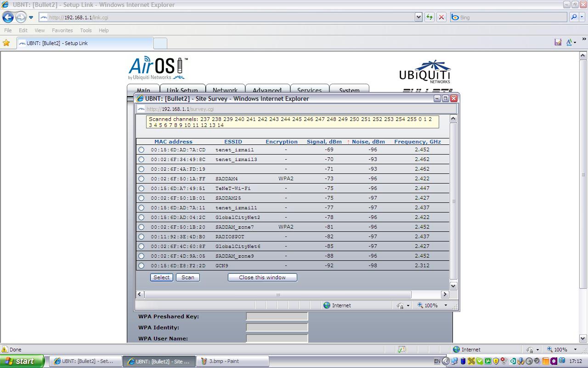588x368 pixels.
Task: Click the survey window vertical scrollbar thumb
Action: tap(453, 201)
